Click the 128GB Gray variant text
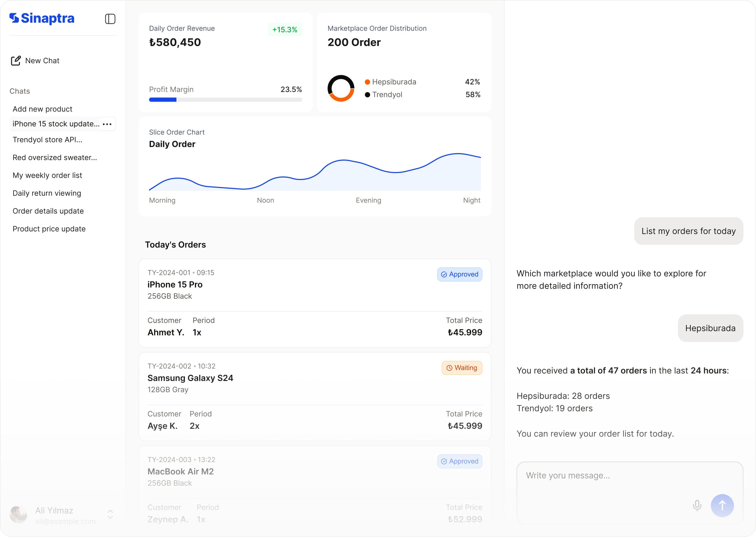Image resolution: width=756 pixels, height=537 pixels. 168,390
